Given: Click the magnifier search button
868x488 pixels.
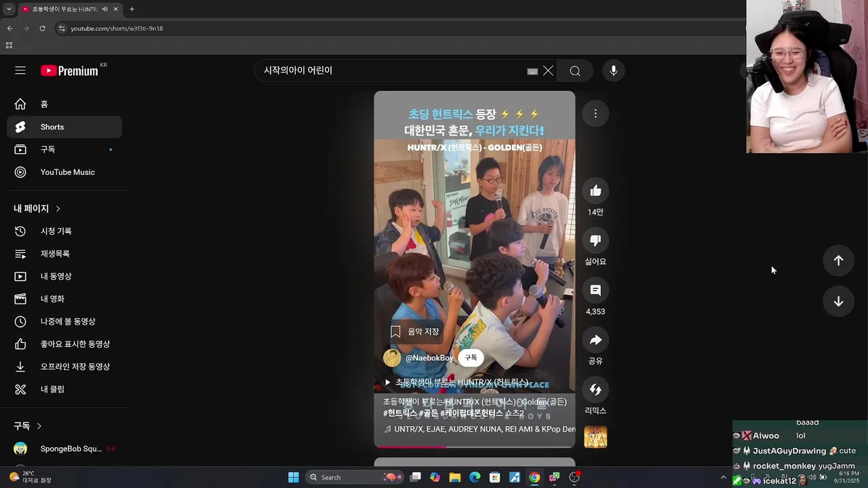Looking at the screenshot, I should click(x=575, y=70).
